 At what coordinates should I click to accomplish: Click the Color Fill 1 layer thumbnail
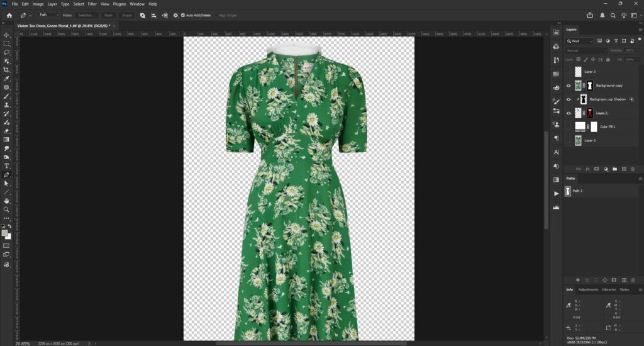tap(579, 126)
